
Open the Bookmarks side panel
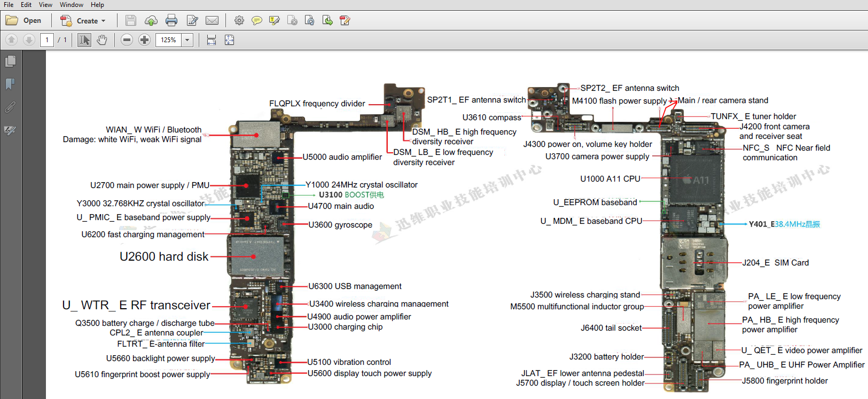[10, 84]
